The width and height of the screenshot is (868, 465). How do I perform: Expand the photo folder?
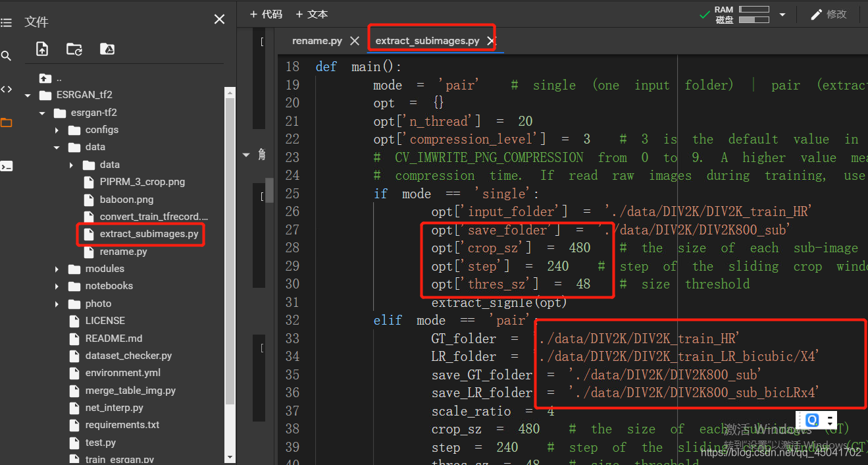pyautogui.click(x=57, y=304)
